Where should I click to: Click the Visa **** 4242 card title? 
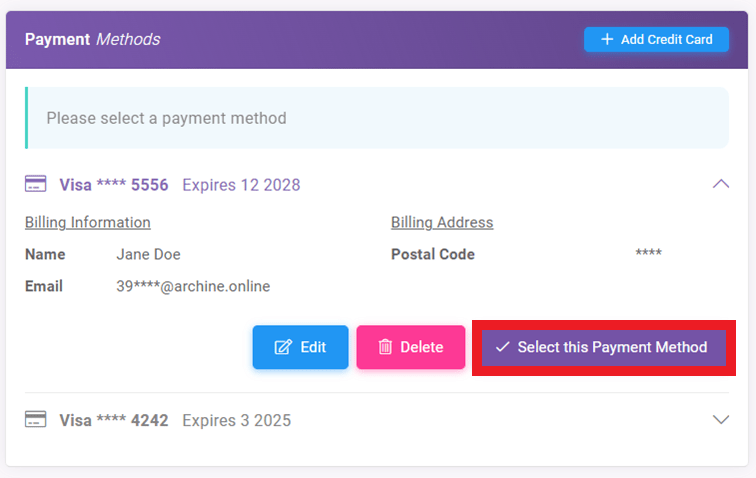tap(114, 420)
